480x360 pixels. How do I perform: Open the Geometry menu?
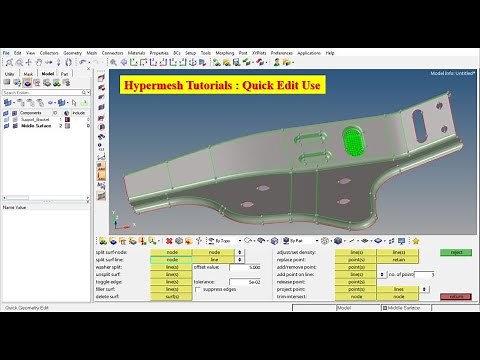[72, 53]
